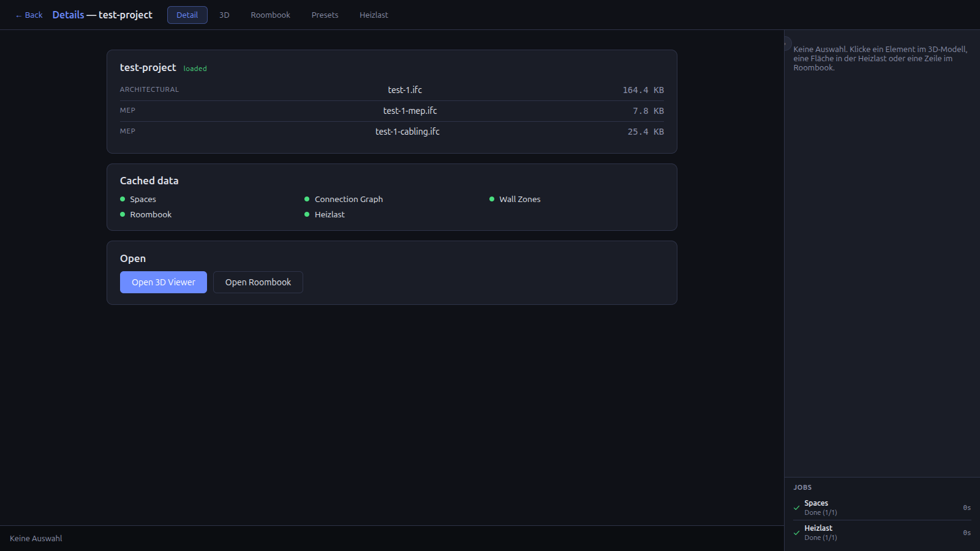
Task: Click the Open 3D Viewer button
Action: point(164,282)
